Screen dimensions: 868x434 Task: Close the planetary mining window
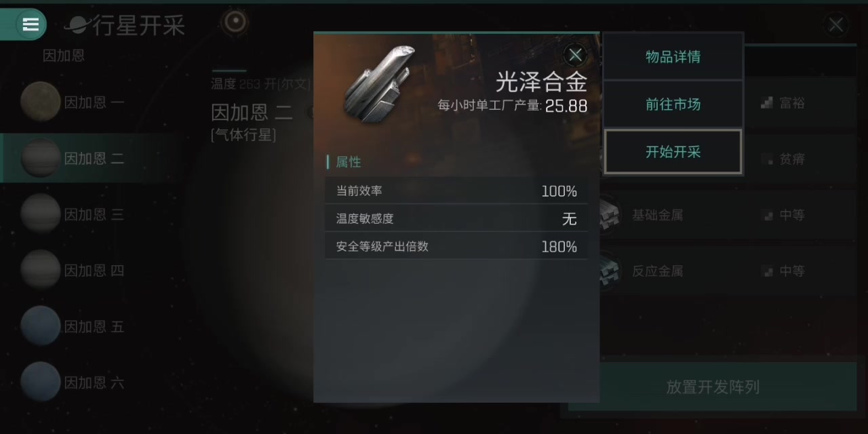tap(836, 25)
